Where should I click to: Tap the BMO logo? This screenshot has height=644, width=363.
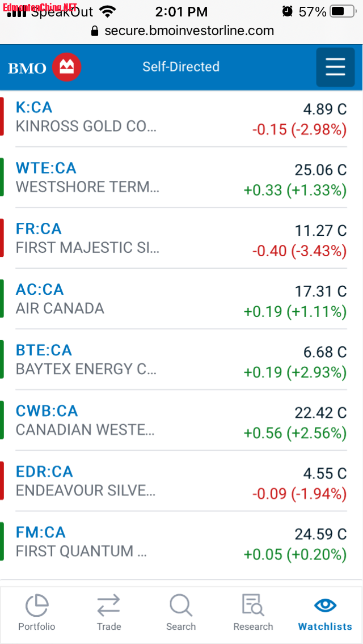44,67
